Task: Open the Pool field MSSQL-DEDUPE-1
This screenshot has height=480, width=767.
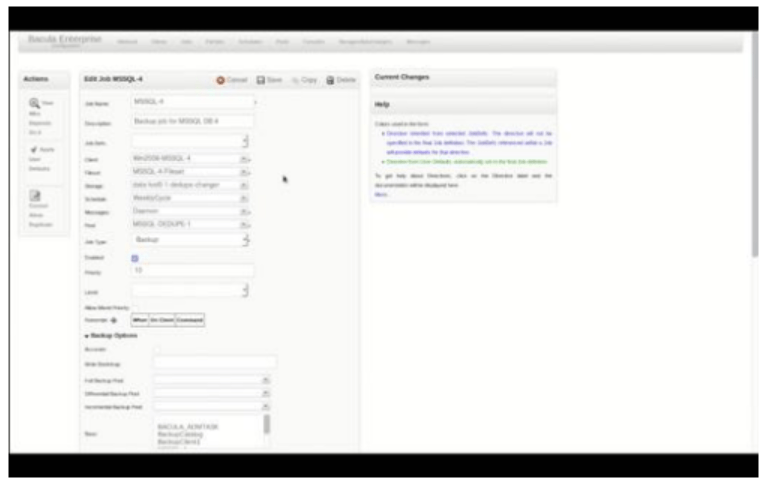Action: point(185,224)
